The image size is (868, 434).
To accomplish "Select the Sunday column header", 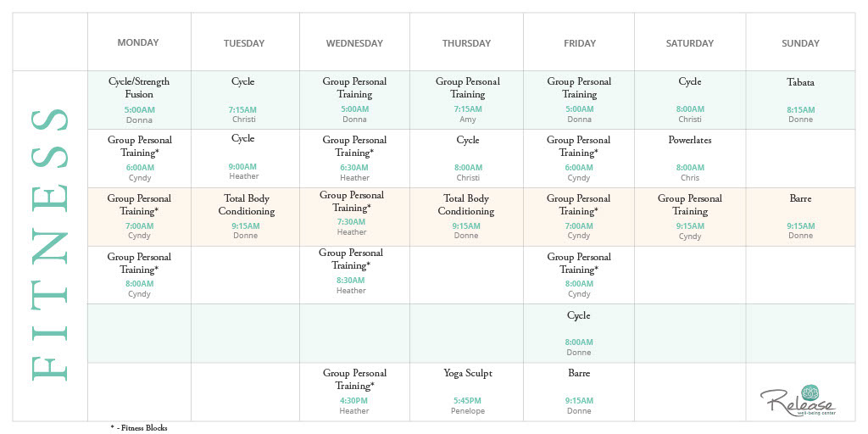I will click(800, 43).
